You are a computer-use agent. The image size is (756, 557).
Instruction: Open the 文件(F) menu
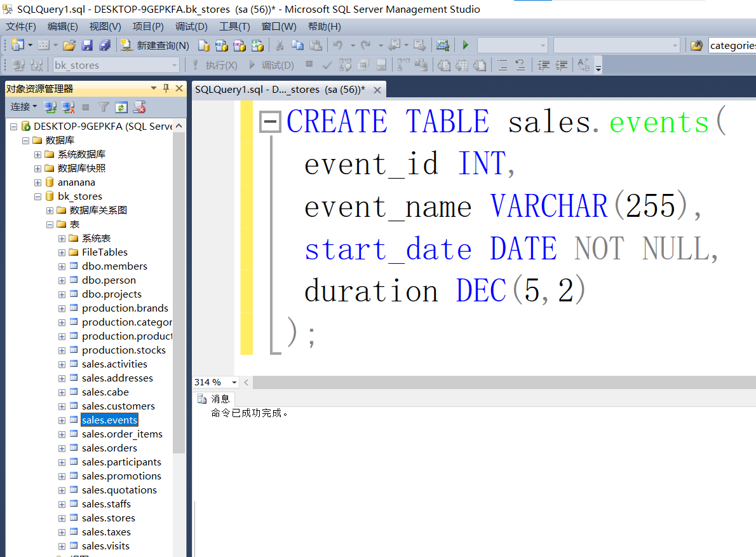click(x=21, y=27)
